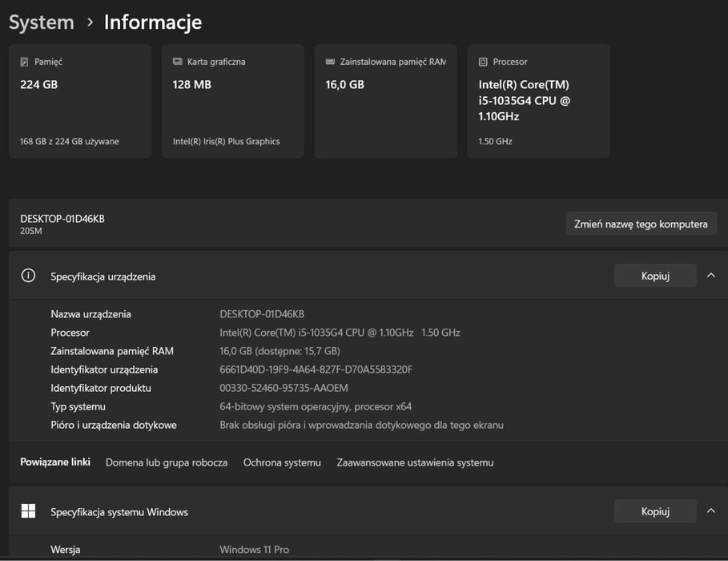Viewport: 728px width, 561px height.
Task: Select the Powiązane linki label
Action: (55, 462)
